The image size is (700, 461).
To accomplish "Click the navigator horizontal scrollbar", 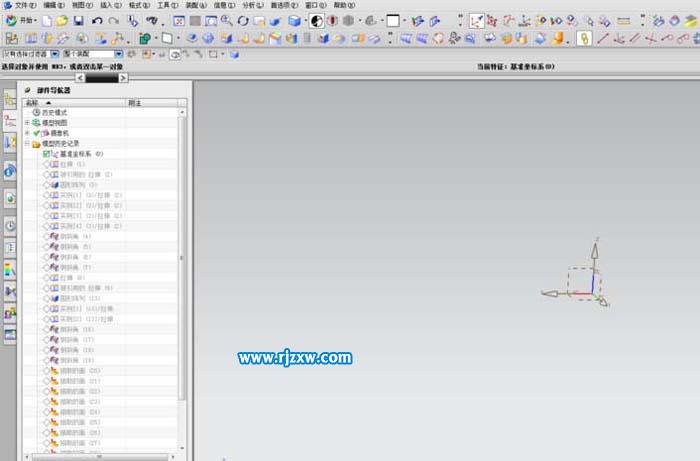I will pos(99,457).
